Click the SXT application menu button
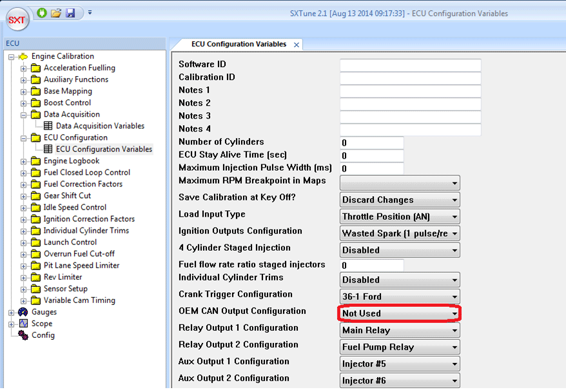Image resolution: width=566 pixels, height=392 pixels. click(x=17, y=20)
